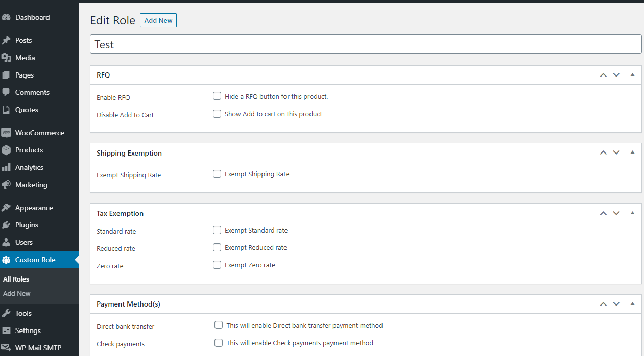Click the Products box icon

[6, 150]
